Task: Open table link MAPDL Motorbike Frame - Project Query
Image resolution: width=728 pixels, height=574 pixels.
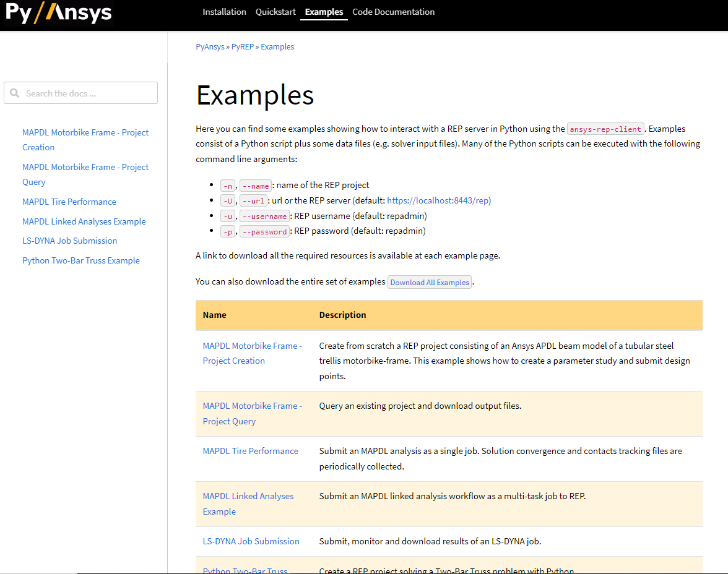Action: pyautogui.click(x=252, y=413)
